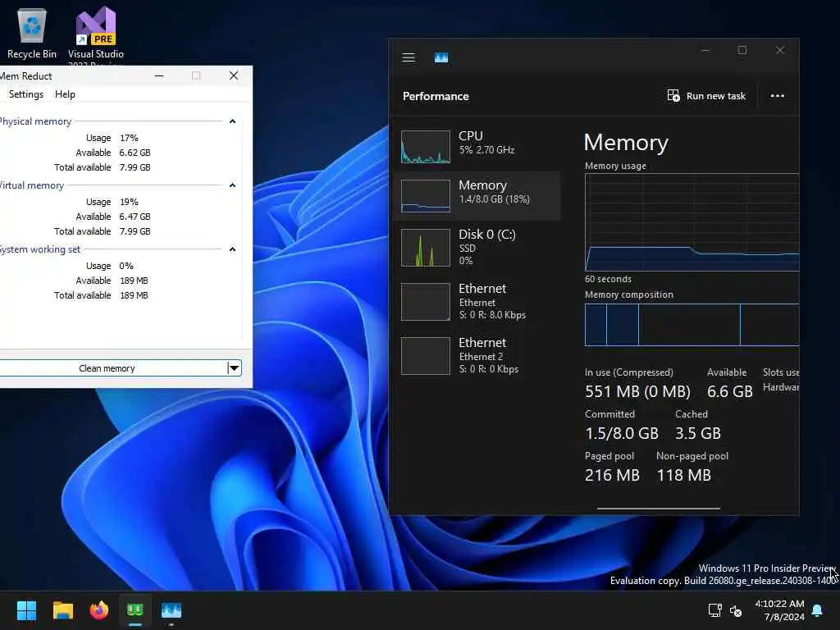The height and width of the screenshot is (630, 840).
Task: Click the Cached 3.5 GB value
Action: point(698,433)
